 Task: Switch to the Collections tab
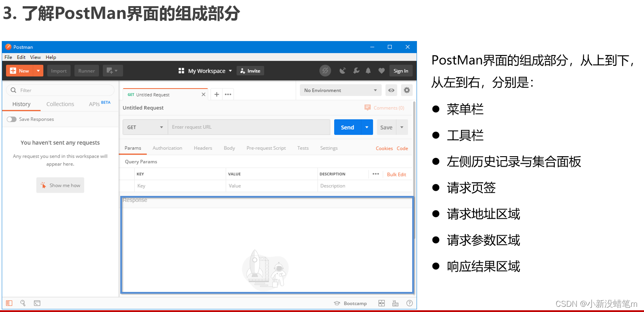pos(60,104)
